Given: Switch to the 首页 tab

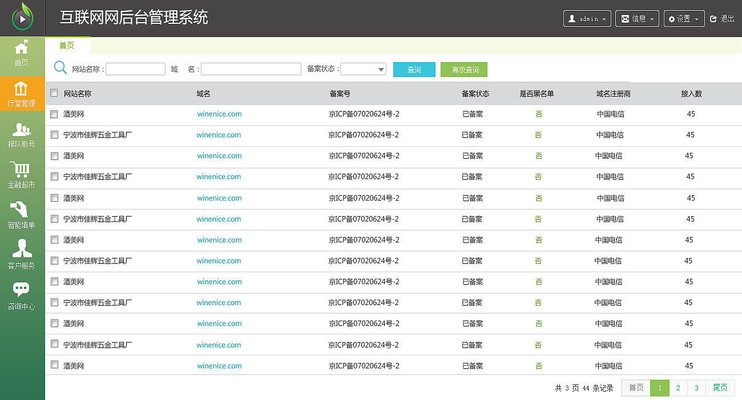Looking at the screenshot, I should (x=67, y=45).
